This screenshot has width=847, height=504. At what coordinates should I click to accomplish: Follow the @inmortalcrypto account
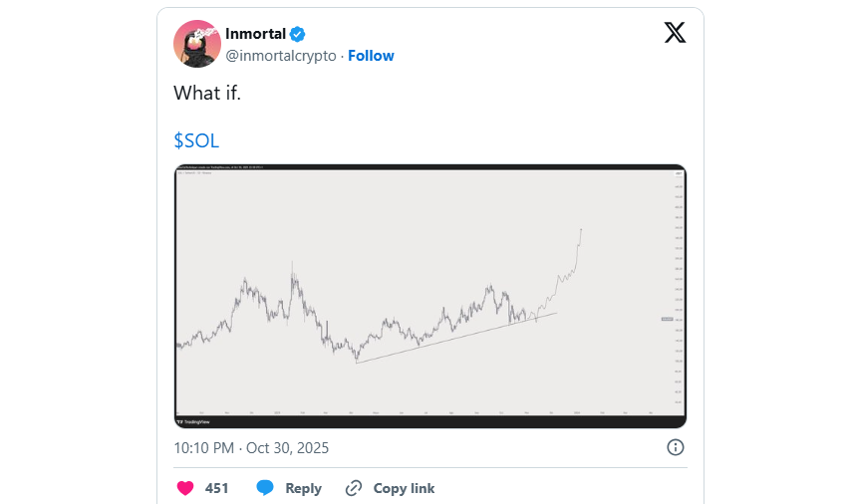tap(371, 56)
